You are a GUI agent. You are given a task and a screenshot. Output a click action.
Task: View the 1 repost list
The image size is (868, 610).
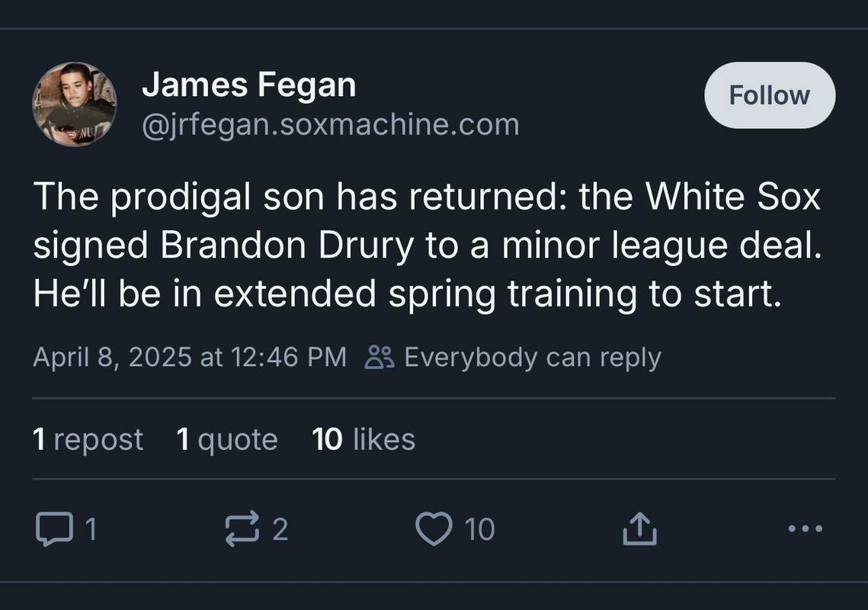coord(88,439)
